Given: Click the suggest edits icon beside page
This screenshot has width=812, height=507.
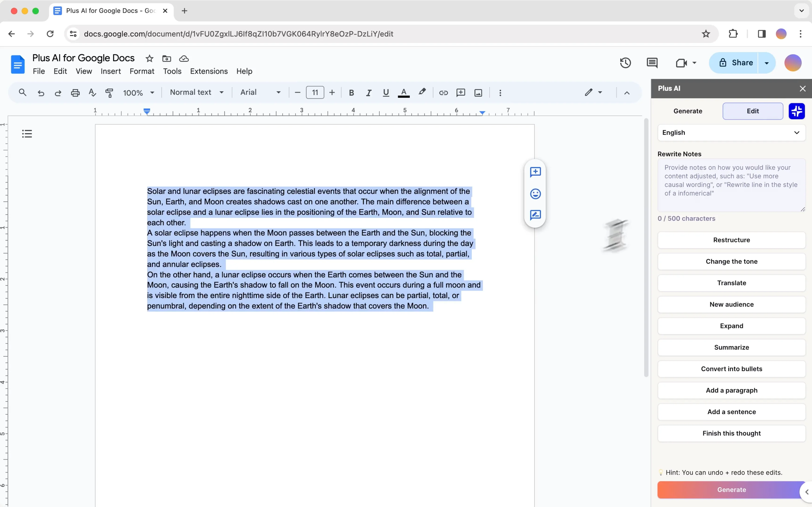Looking at the screenshot, I should click(x=535, y=215).
